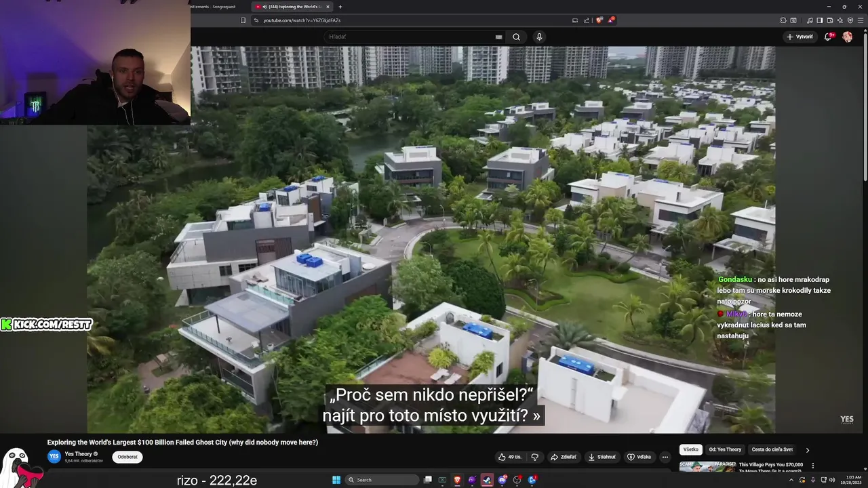Open Task View in taskbar
868x488 pixels.
pos(428,480)
